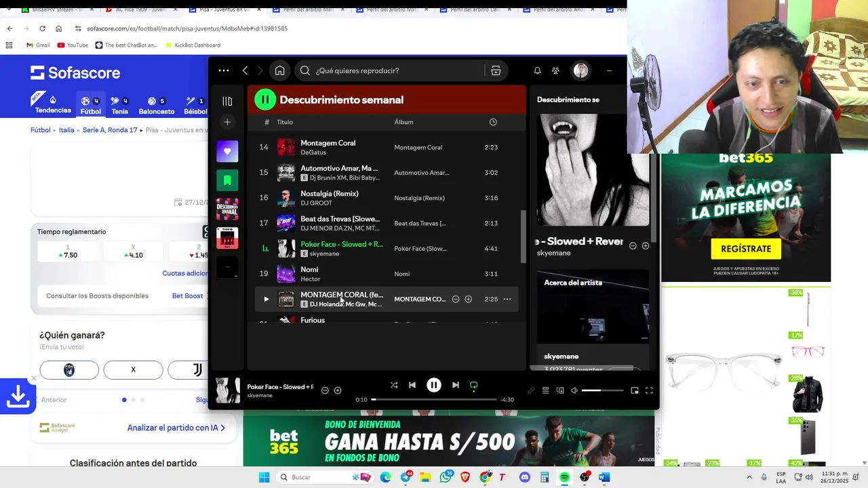Open artist link DJ GROOT
Viewport: 868px width, 488px height.
316,203
